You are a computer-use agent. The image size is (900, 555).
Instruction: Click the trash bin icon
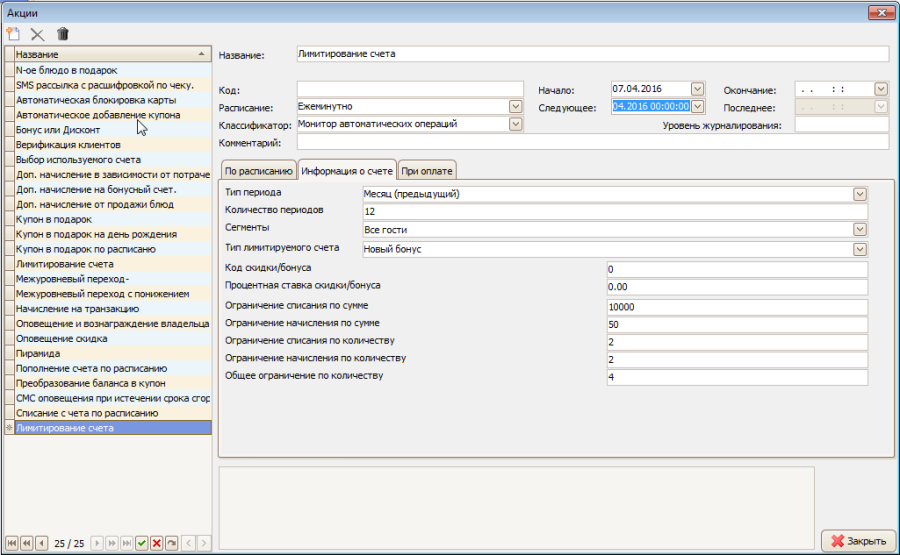pyautogui.click(x=63, y=33)
